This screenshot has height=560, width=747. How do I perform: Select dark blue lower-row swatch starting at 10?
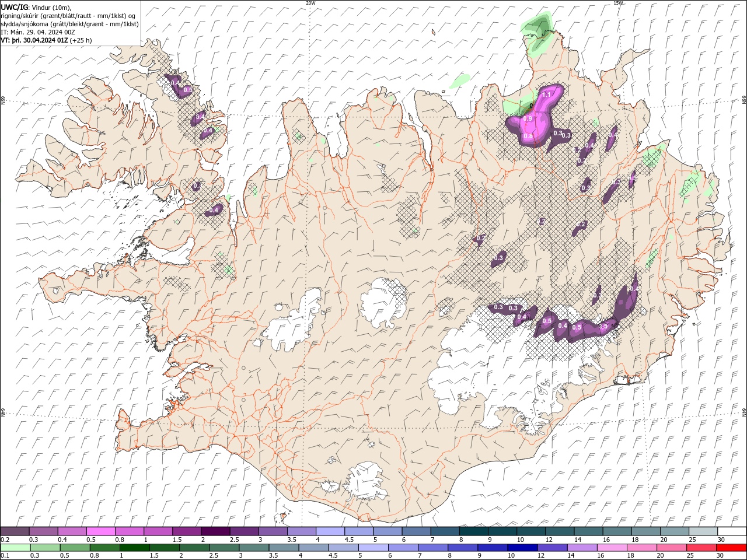[x=522, y=548]
